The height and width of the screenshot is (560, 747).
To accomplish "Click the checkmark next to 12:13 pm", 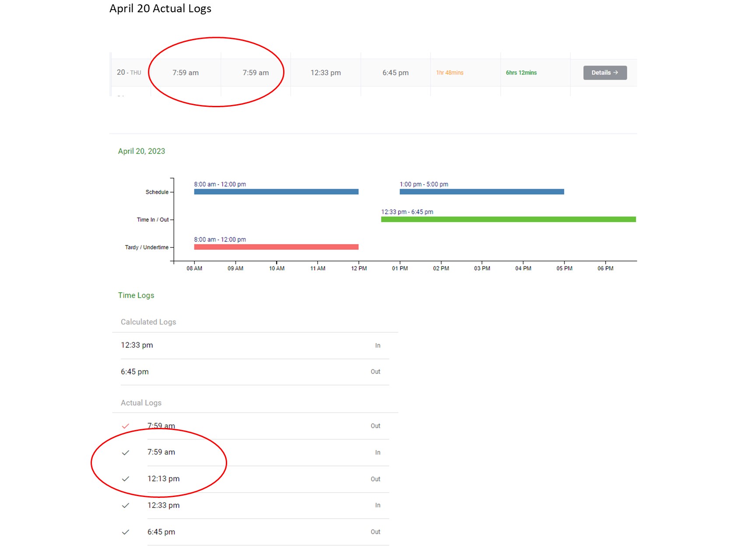I will (126, 479).
